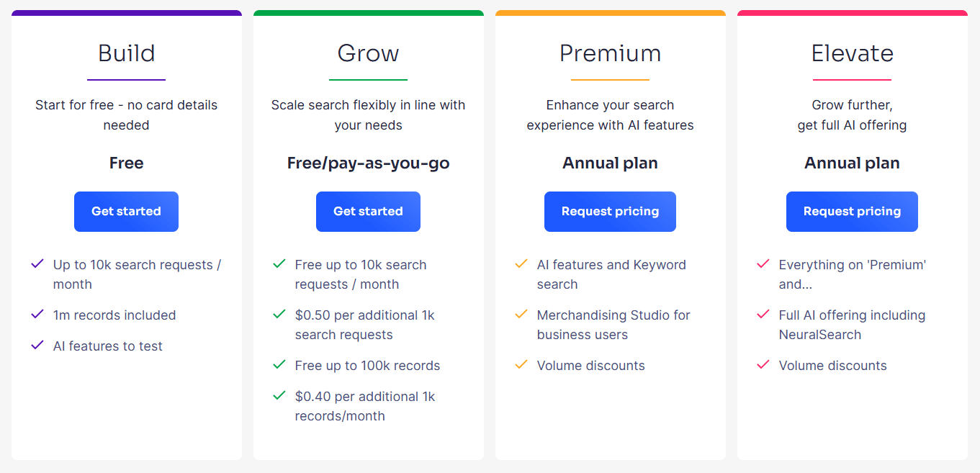Click the checkmark beside 'Up to 10k search requests'
Screen dimensions: 980x473
click(38, 263)
